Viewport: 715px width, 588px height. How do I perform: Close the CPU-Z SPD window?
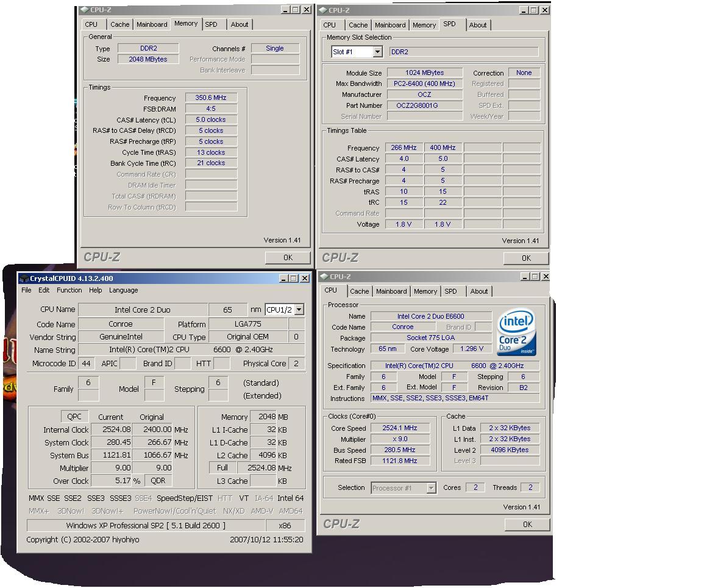tap(545, 10)
